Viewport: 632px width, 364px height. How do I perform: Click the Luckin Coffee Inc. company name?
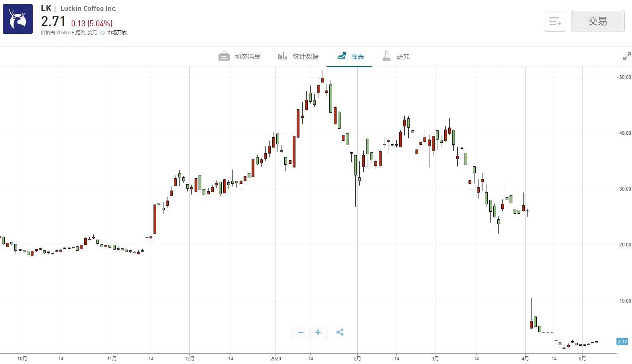click(88, 8)
